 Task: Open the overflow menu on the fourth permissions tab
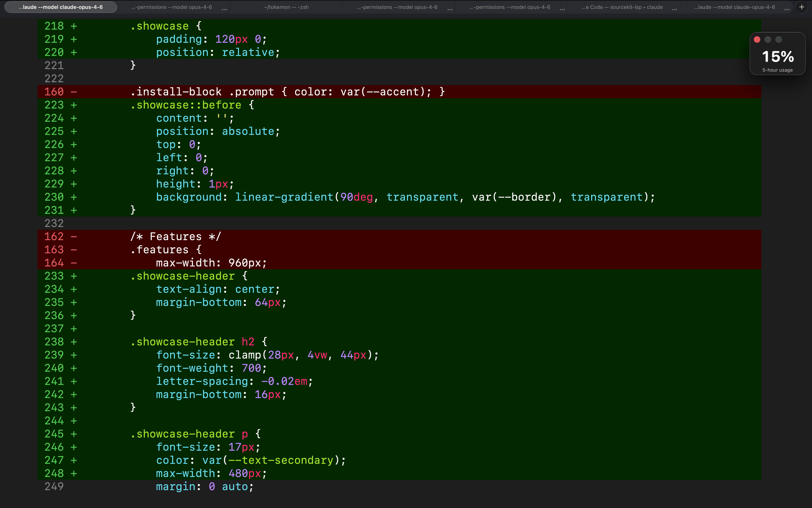[450, 10]
